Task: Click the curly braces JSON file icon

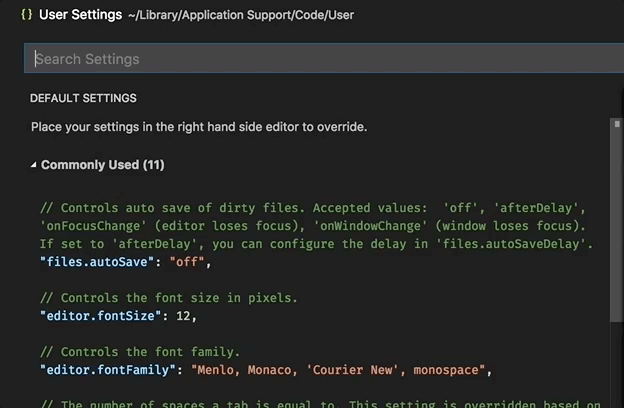Action: coord(26,15)
